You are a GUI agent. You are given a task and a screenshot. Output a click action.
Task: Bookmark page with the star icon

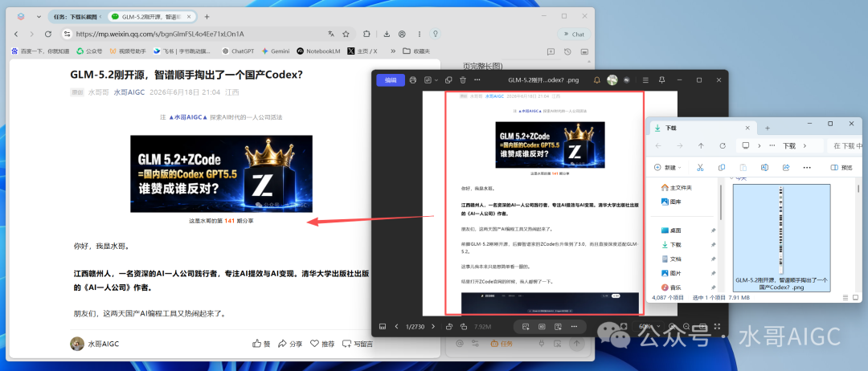tap(346, 34)
